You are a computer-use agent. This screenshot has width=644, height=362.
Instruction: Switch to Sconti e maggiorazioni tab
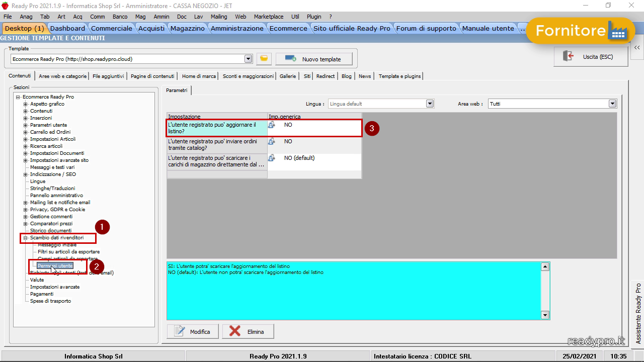[249, 76]
